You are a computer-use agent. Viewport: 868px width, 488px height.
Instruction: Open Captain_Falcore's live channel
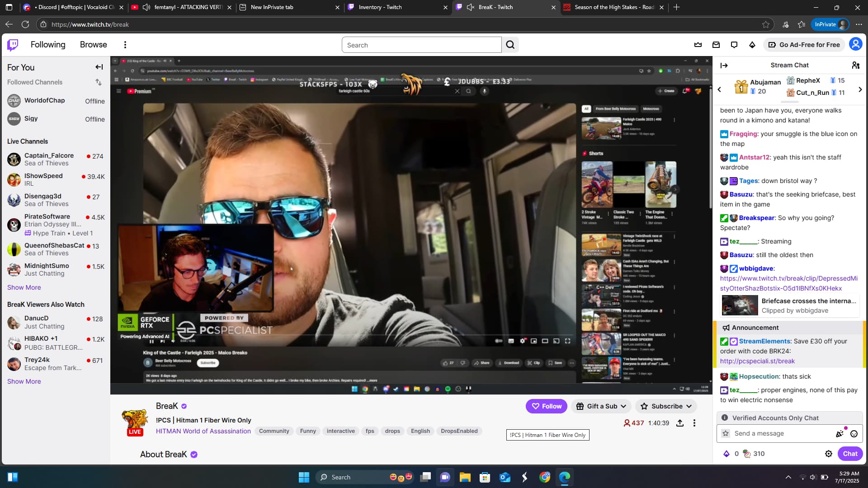coord(56,159)
